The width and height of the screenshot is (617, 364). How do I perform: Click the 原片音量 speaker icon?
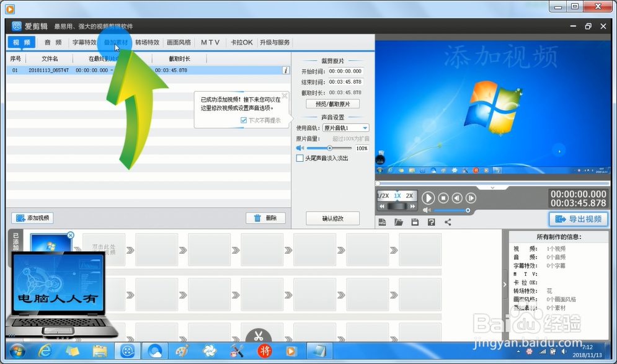[x=300, y=148]
